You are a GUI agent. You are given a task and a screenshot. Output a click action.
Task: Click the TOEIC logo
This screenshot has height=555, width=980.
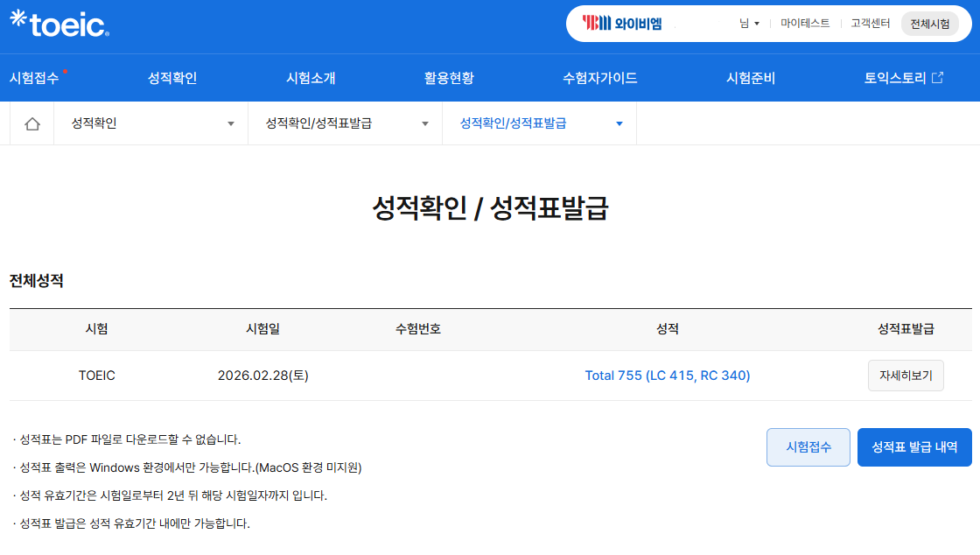coord(59,24)
